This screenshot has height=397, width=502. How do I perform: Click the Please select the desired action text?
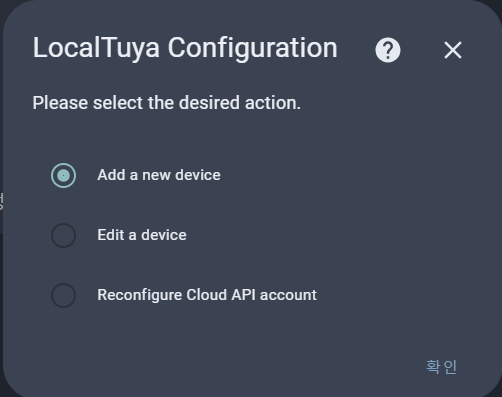pos(166,103)
